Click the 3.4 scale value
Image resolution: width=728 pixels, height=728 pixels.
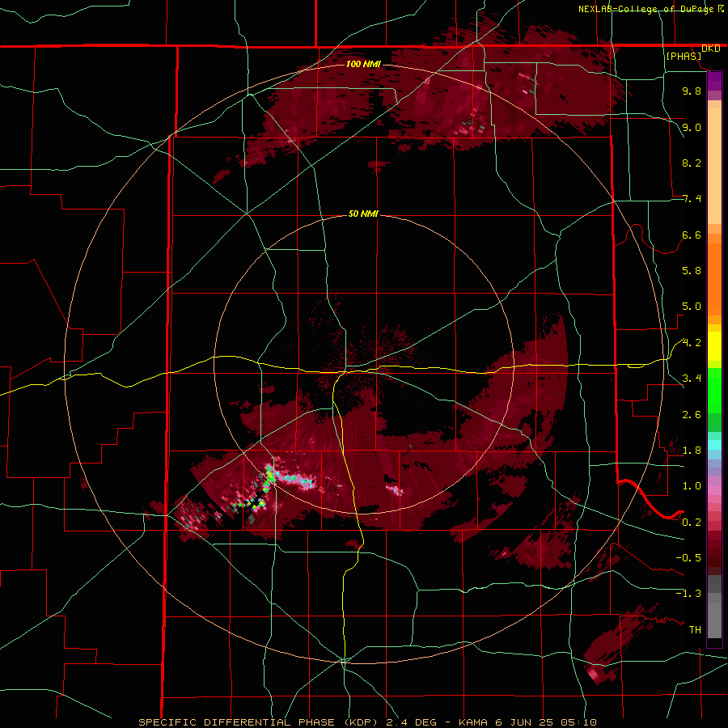tap(692, 379)
